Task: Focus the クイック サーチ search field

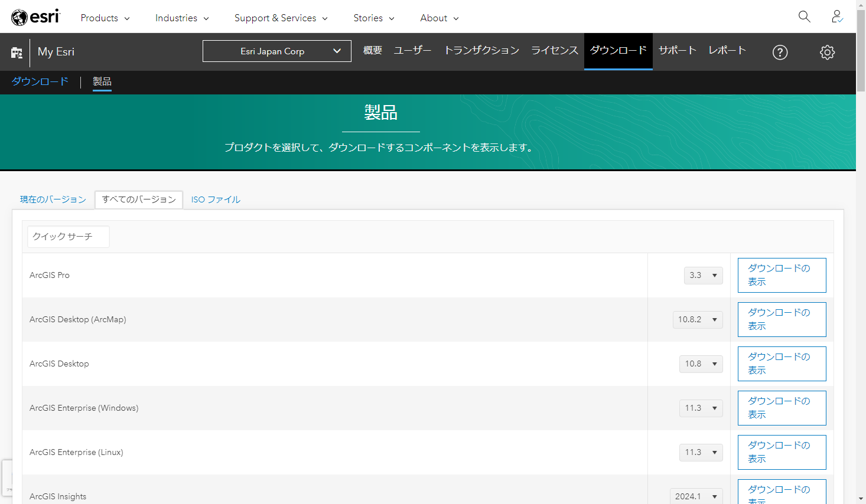Action: [x=69, y=237]
